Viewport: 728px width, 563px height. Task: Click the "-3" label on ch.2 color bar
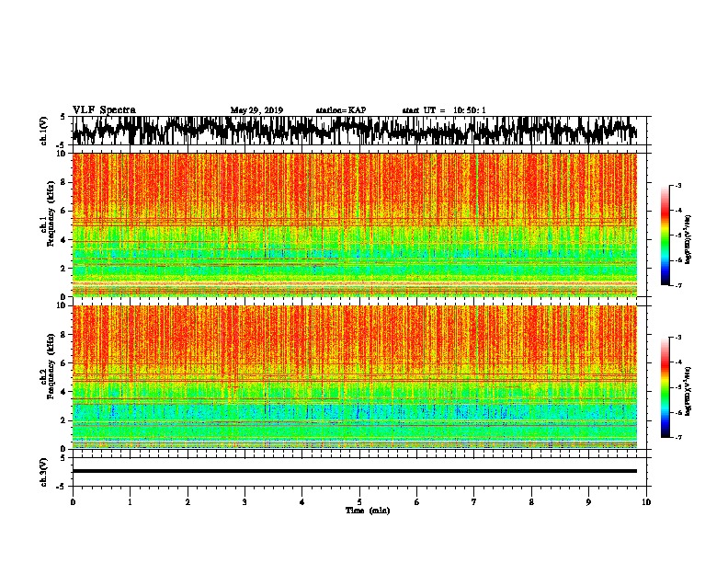point(677,338)
